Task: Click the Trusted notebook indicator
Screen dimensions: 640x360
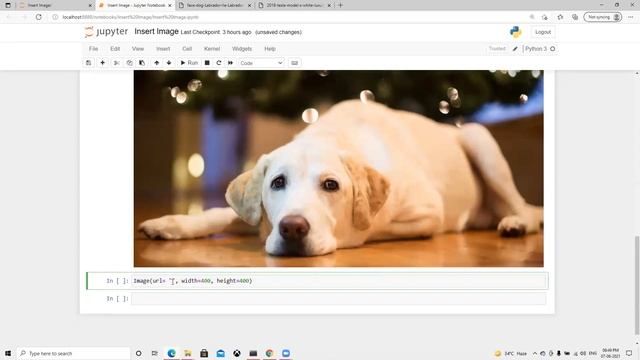Action: [497, 49]
